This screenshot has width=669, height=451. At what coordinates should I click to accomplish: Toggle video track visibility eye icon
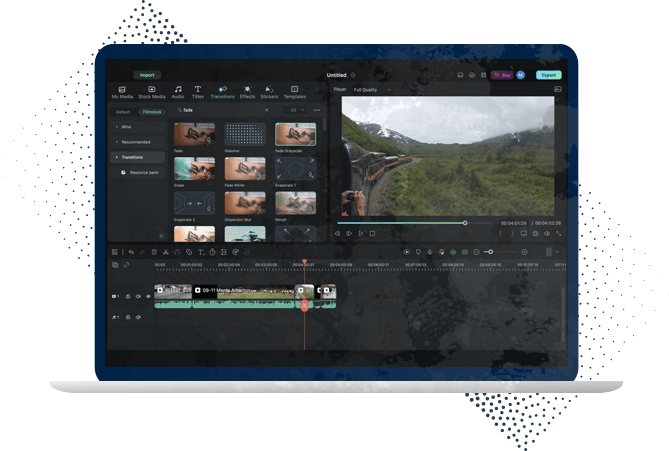[x=148, y=296]
